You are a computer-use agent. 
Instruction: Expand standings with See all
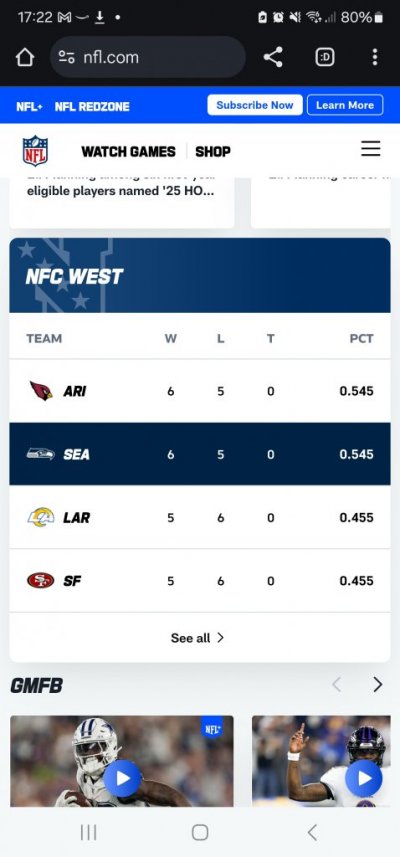click(197, 638)
